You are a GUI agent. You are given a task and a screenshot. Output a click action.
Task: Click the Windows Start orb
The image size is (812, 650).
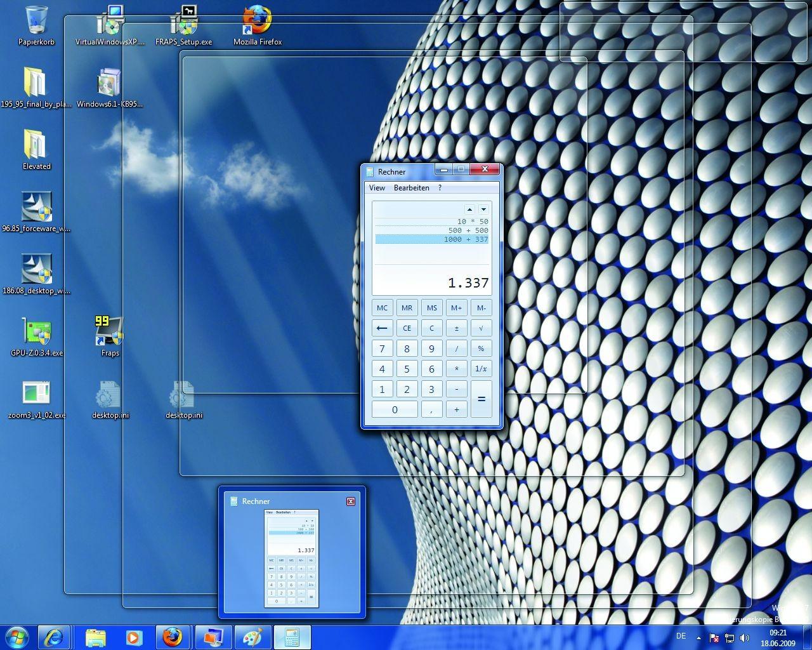click(17, 637)
